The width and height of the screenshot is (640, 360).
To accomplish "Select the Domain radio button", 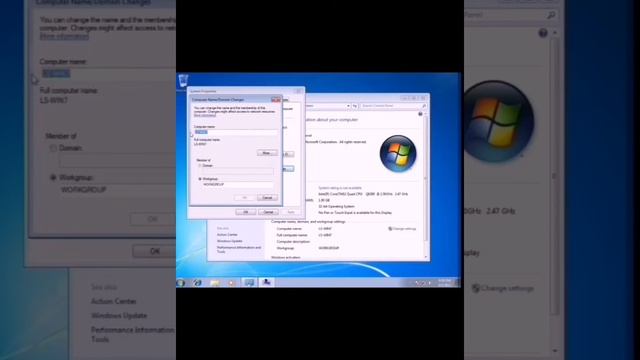I will click(200, 166).
